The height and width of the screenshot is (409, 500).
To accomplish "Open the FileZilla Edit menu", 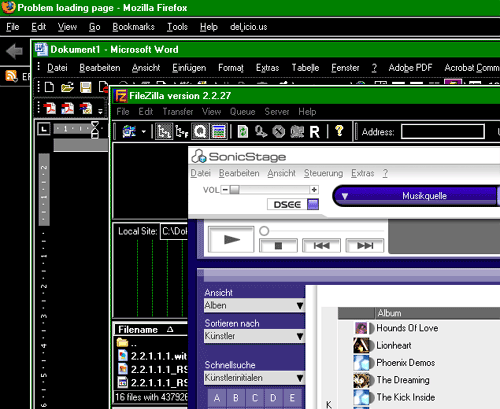I will point(146,112).
